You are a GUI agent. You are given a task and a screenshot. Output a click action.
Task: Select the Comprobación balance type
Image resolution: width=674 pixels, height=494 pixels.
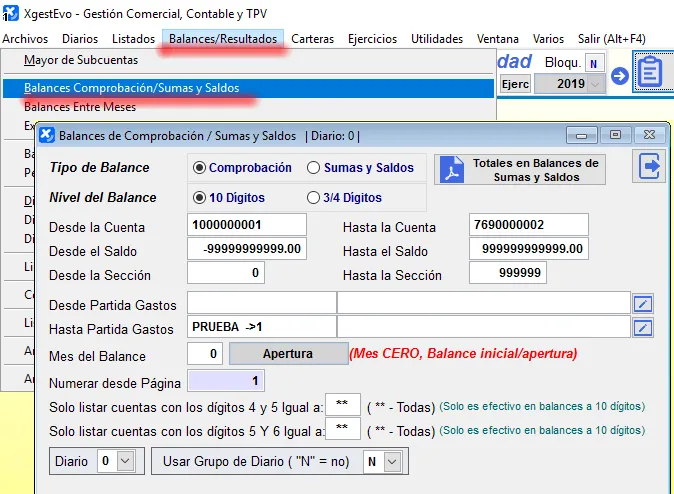(200, 168)
